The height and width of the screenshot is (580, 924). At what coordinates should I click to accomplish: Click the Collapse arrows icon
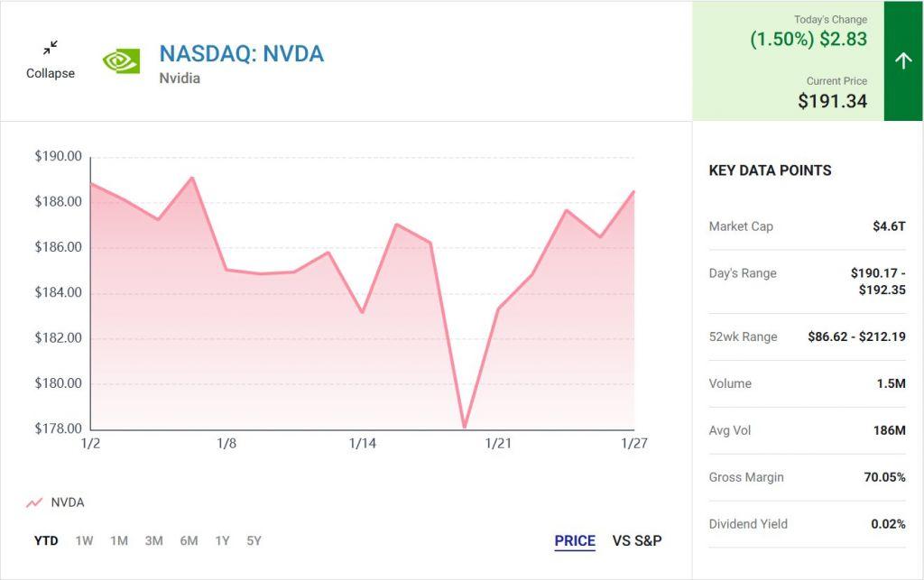tap(51, 45)
